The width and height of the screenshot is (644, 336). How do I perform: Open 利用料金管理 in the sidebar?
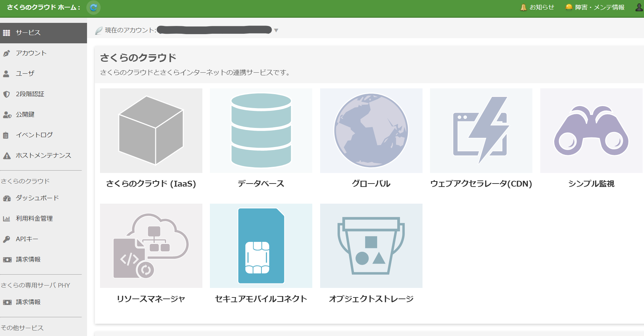click(x=43, y=219)
